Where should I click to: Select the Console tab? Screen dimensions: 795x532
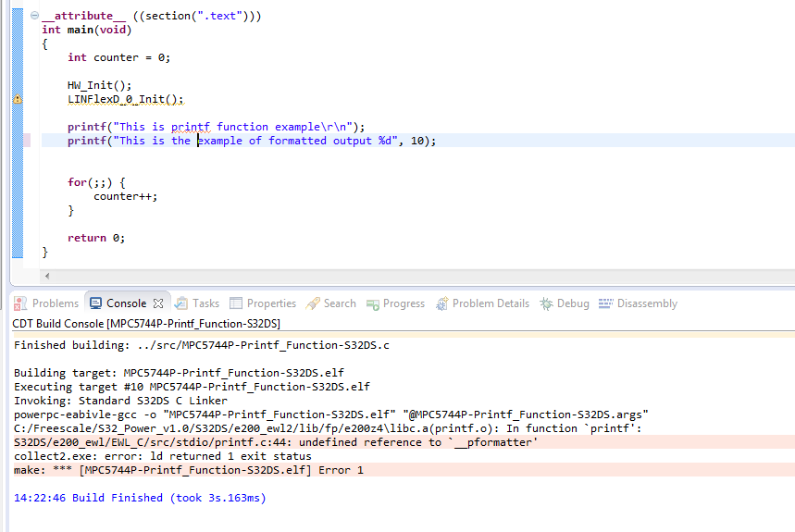click(x=126, y=303)
